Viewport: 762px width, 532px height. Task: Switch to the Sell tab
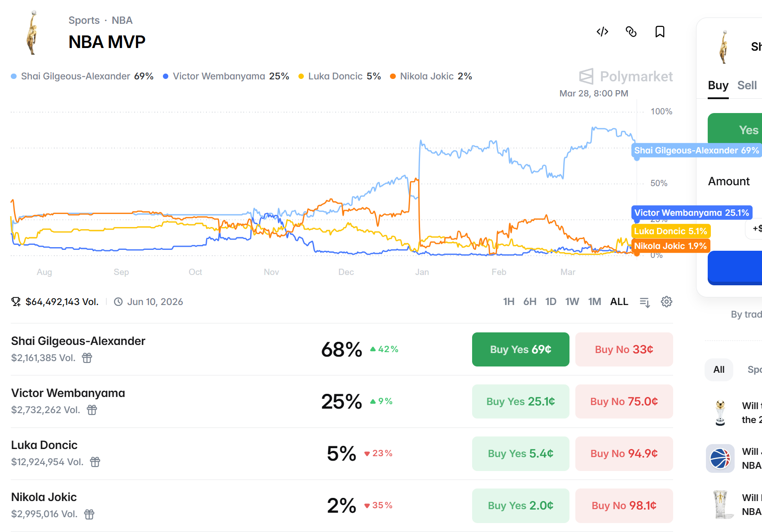coord(747,85)
